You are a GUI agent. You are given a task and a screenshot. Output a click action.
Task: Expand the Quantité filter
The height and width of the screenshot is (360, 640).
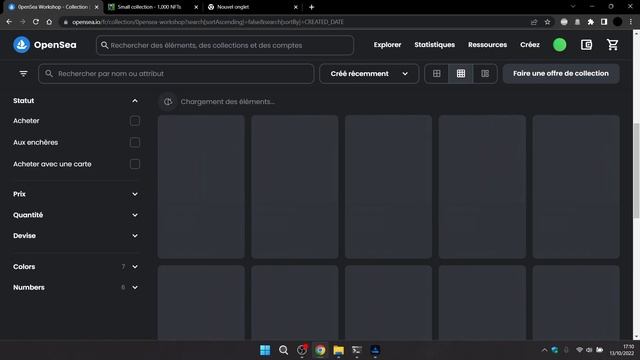(135, 215)
